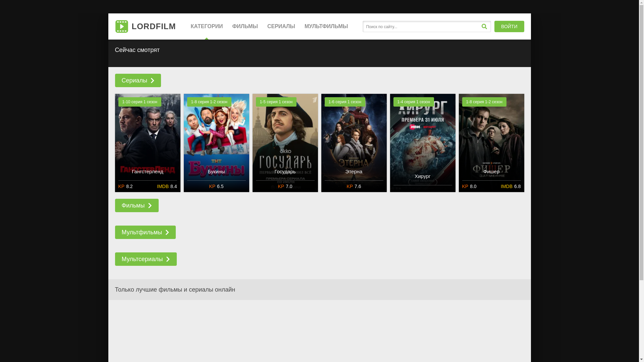Click the Государь title text
This screenshot has width=644, height=362.
[x=285, y=172]
